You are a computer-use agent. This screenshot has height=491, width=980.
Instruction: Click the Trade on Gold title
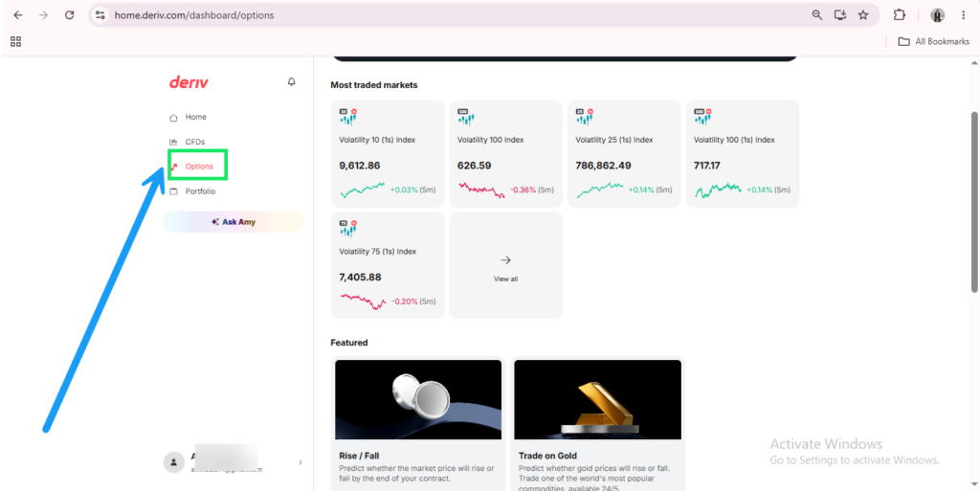[547, 456]
